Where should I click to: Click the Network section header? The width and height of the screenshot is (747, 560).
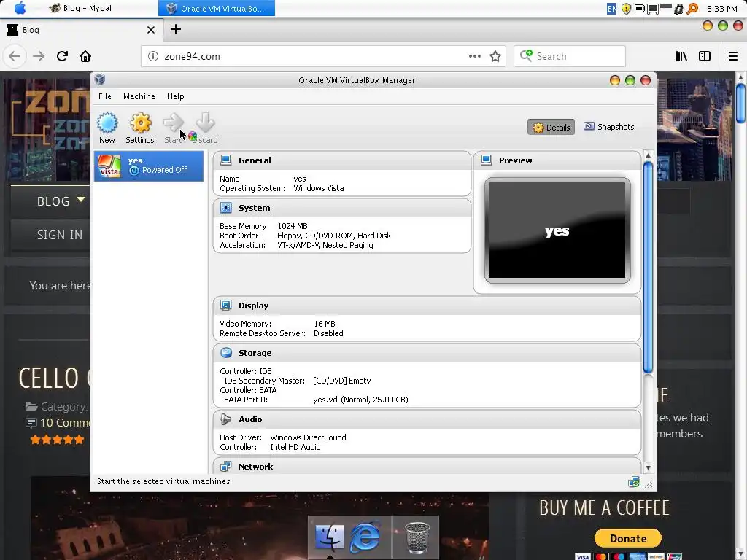pos(427,466)
